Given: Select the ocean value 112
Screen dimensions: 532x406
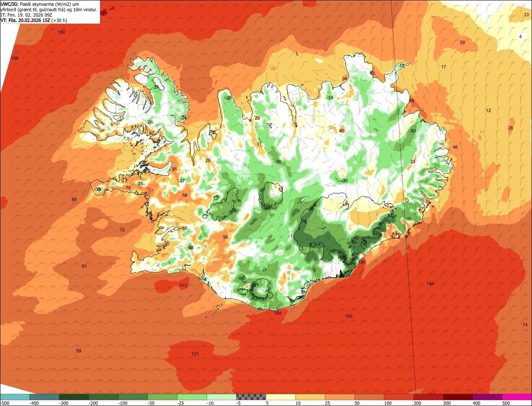Looking at the screenshot, I should click(x=183, y=285).
